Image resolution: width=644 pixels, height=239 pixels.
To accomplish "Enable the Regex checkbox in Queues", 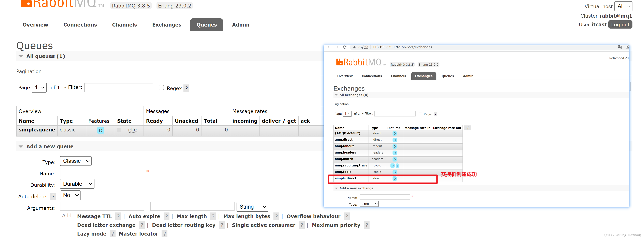I will [161, 87].
